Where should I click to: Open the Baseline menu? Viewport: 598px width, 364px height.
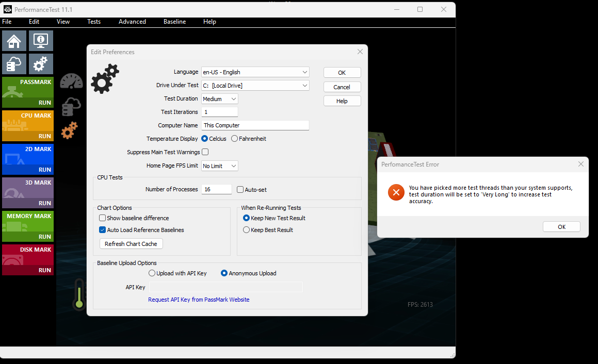[x=175, y=22]
